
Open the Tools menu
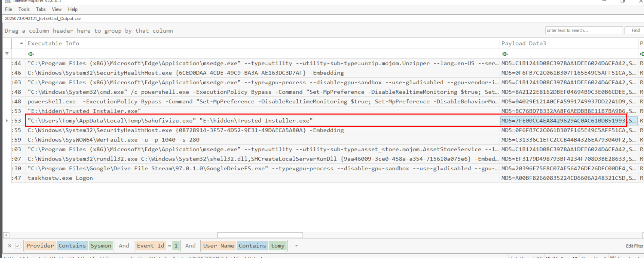[24, 9]
